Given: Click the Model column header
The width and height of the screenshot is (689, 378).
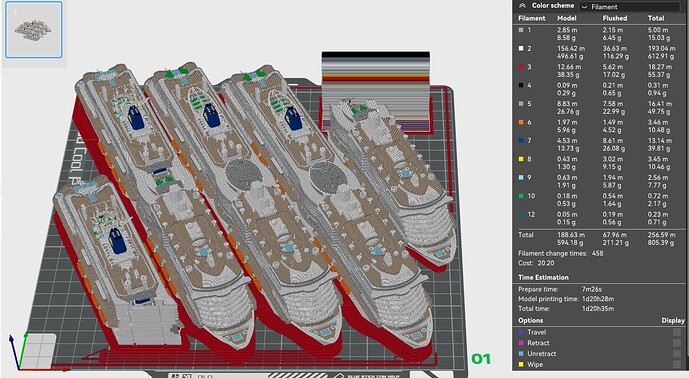Looking at the screenshot, I should coord(567,18).
